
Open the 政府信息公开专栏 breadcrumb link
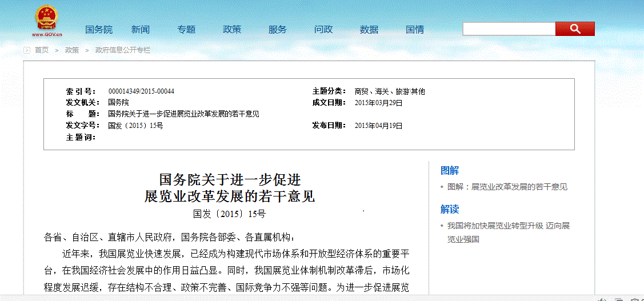(x=123, y=50)
